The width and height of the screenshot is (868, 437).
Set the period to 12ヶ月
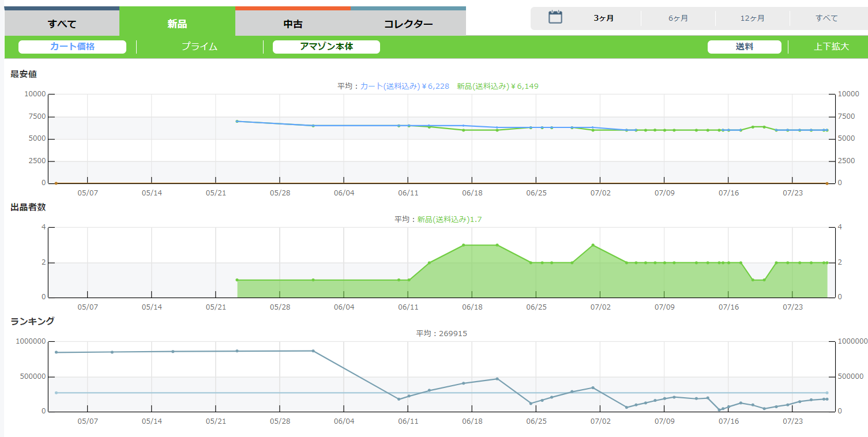click(753, 18)
